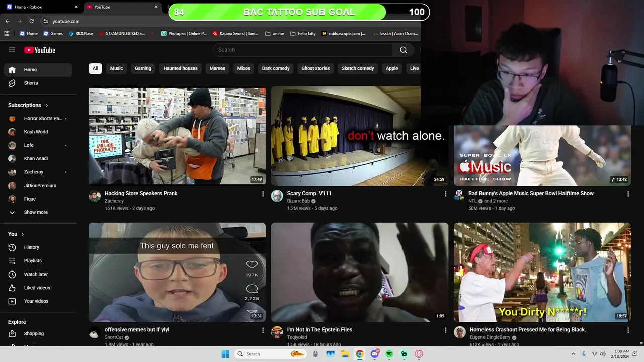Viewport: 644px width, 362px height.
Task: Open the RBX.Place bookmark
Action: 80,34
